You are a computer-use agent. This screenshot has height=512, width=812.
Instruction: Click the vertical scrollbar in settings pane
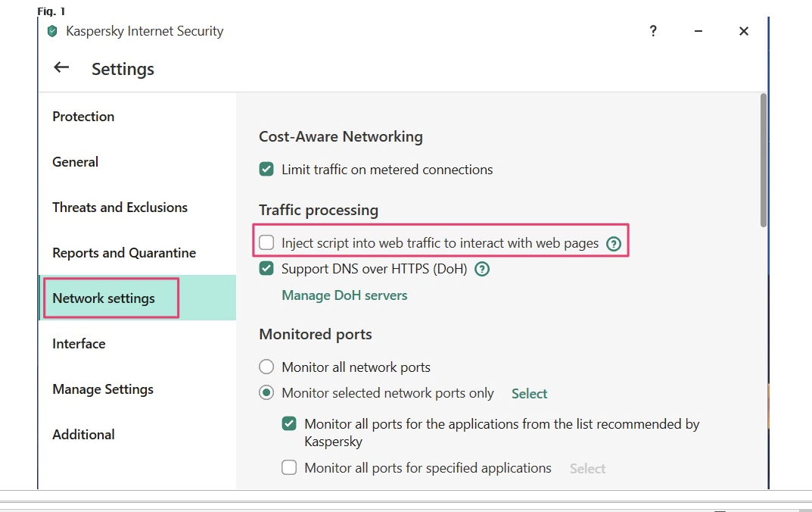pos(763,159)
